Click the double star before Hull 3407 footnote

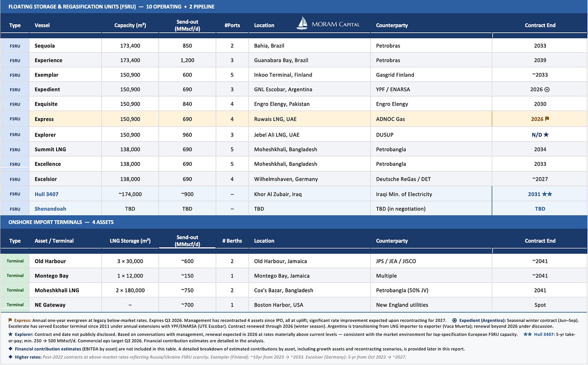[x=527, y=334]
